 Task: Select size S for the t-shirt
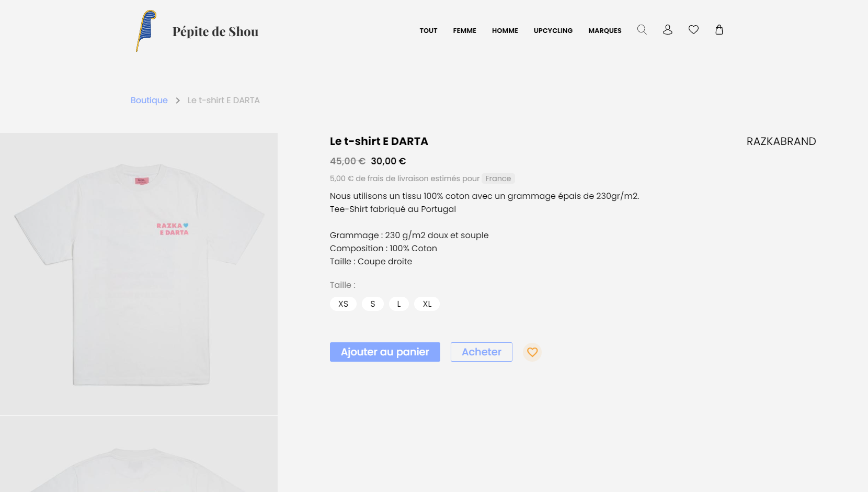tap(373, 304)
